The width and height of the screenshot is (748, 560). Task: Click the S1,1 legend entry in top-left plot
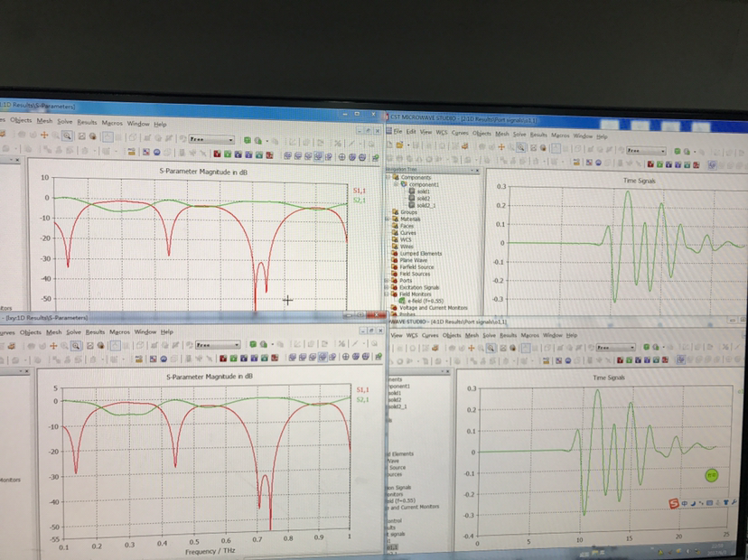pos(360,191)
